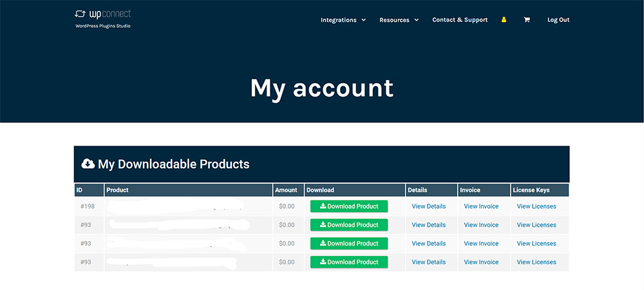
Task: Click the WP Connect logo
Action: tap(102, 14)
